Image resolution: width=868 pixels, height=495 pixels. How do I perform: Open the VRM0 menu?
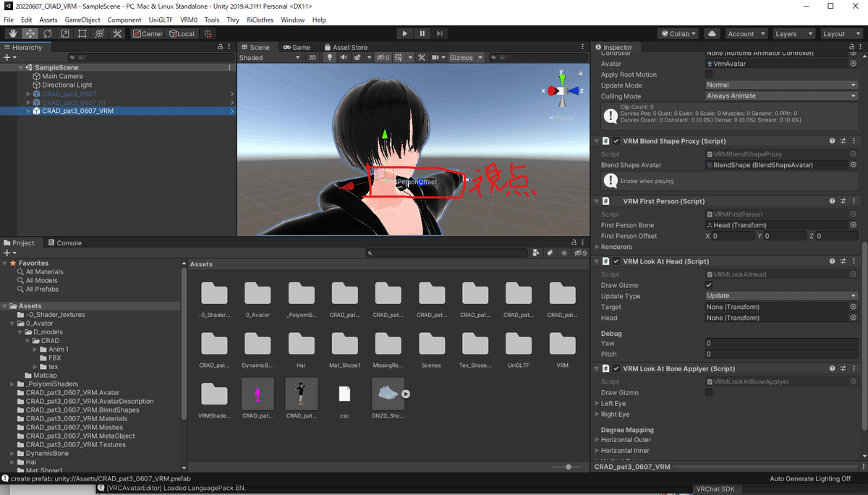click(x=189, y=20)
